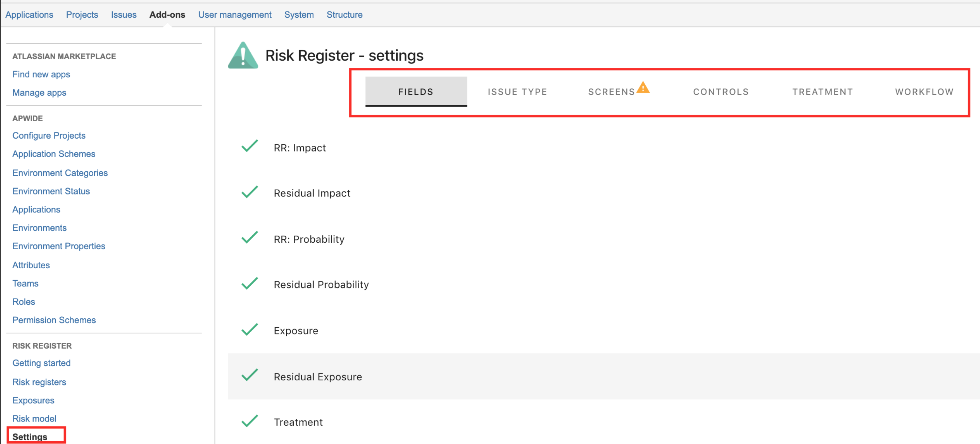Select the FIELDS tab
The height and width of the screenshot is (444, 980).
tap(416, 92)
